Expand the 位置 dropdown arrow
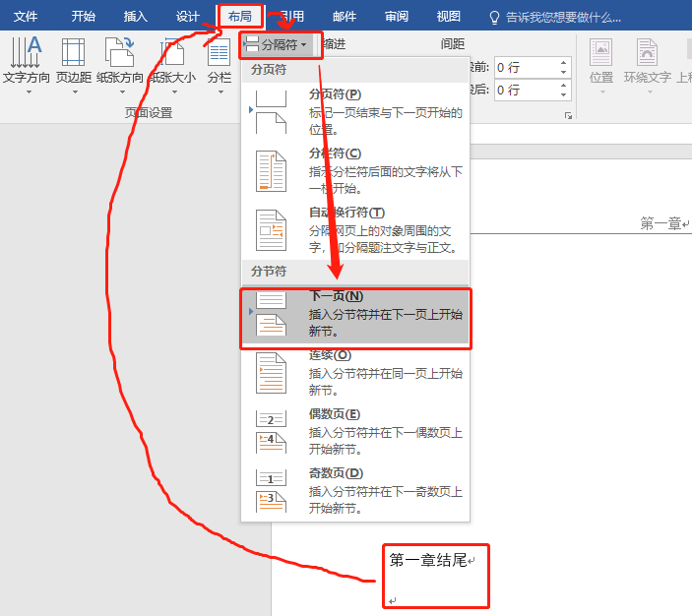692x616 pixels. point(602,92)
